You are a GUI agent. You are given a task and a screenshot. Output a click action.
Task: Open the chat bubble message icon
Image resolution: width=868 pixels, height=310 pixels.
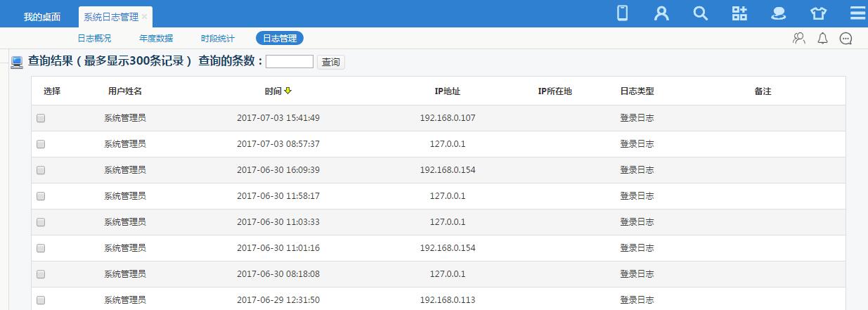(x=846, y=39)
